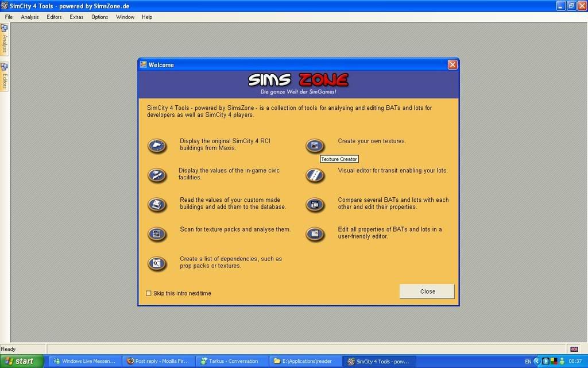Screen dimensions: 588x368
Task: Launch the Texture Creator icon
Action: click(x=315, y=145)
